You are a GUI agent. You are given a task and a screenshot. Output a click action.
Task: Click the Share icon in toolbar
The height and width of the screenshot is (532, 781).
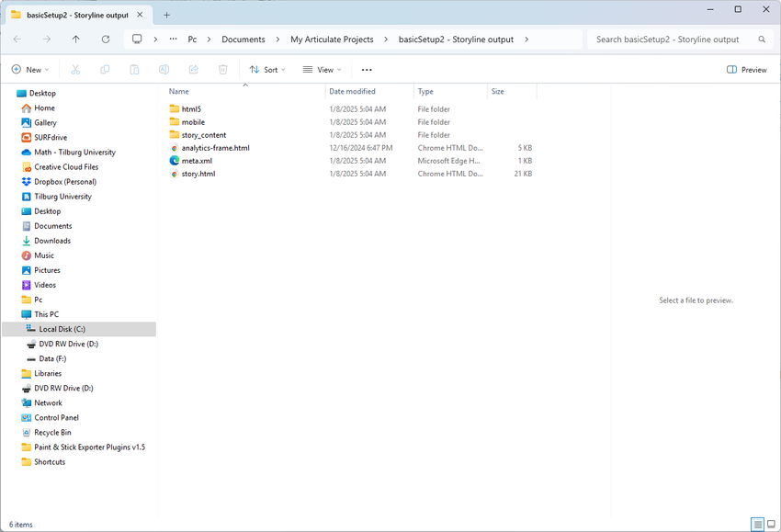(x=193, y=70)
